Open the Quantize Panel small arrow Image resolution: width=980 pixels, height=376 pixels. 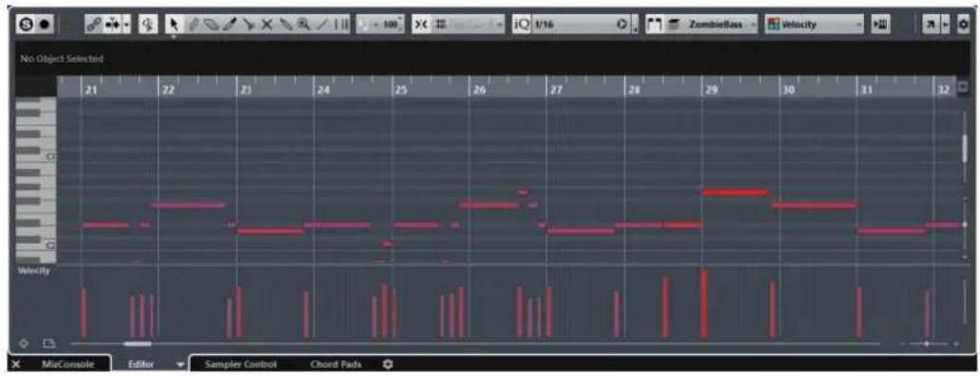click(635, 25)
